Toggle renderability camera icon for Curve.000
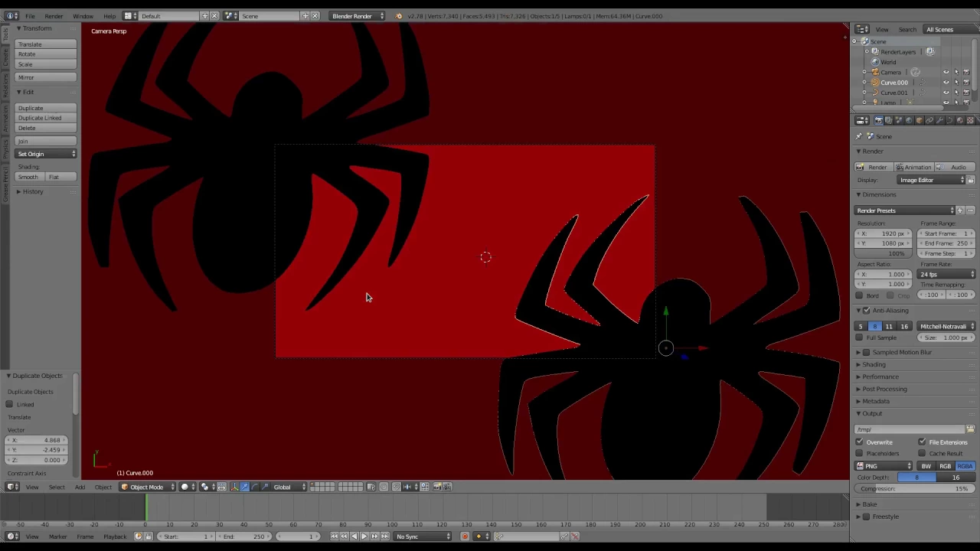This screenshot has width=980, height=551. pos(966,83)
